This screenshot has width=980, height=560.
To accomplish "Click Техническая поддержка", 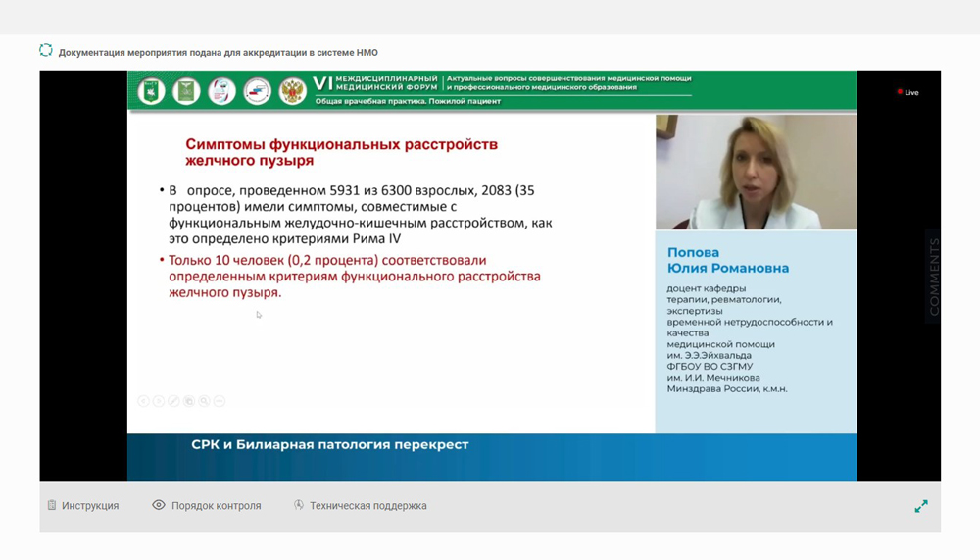I will [x=367, y=506].
